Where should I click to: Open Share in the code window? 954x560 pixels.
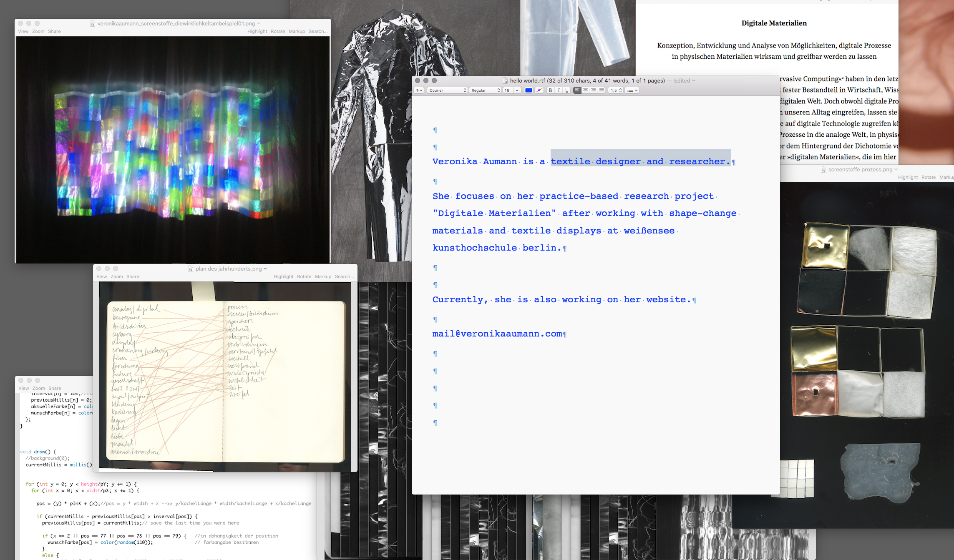pos(55,388)
